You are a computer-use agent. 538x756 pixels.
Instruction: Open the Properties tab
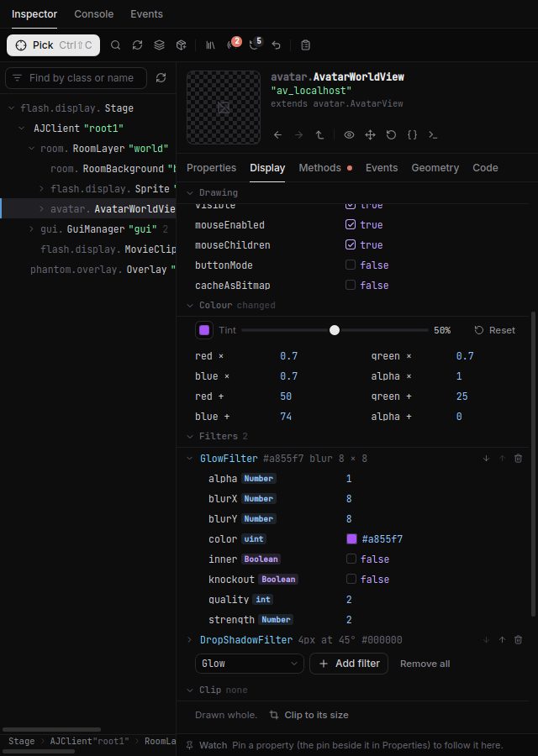(211, 168)
